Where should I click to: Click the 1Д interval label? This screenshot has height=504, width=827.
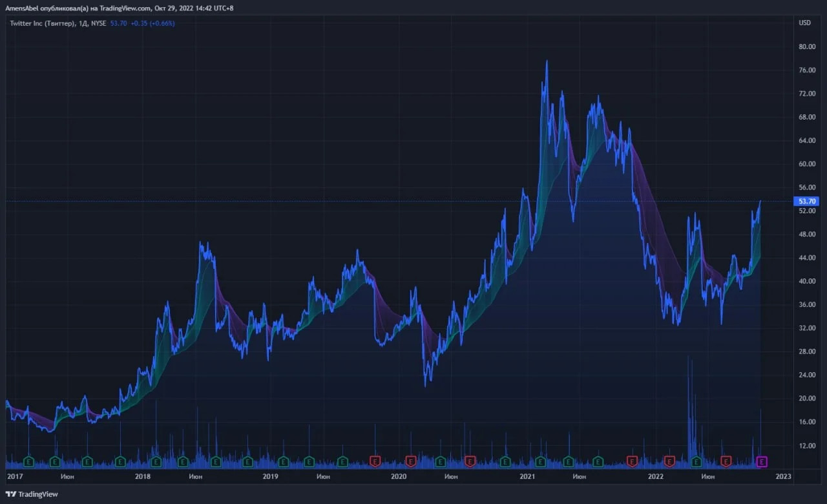pyautogui.click(x=83, y=23)
